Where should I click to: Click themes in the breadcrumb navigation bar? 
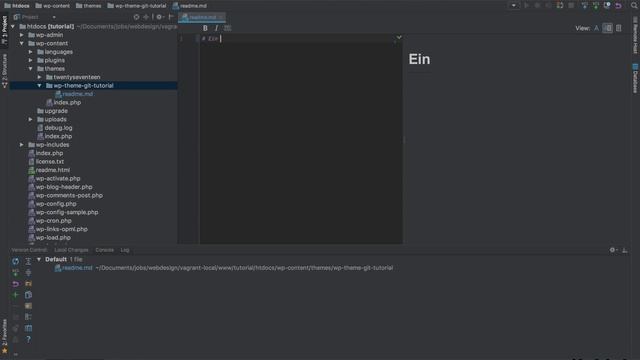coord(89,6)
